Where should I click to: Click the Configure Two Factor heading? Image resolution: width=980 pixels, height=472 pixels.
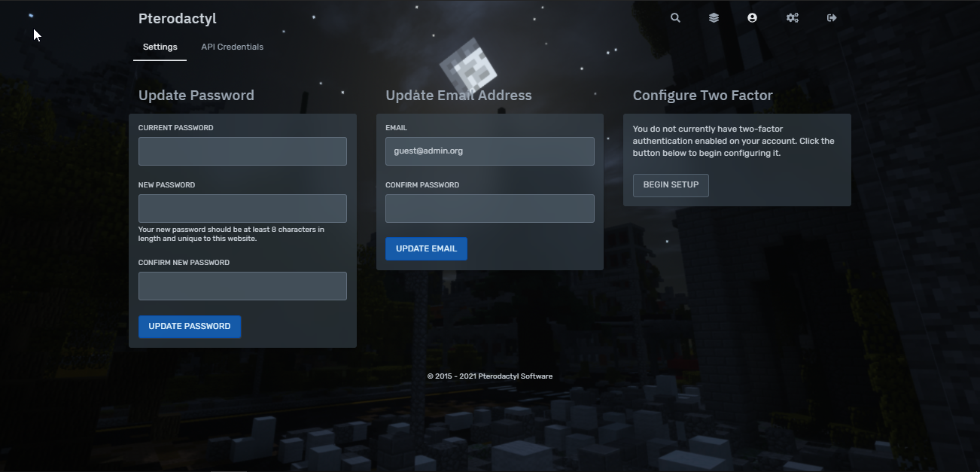pyautogui.click(x=702, y=96)
